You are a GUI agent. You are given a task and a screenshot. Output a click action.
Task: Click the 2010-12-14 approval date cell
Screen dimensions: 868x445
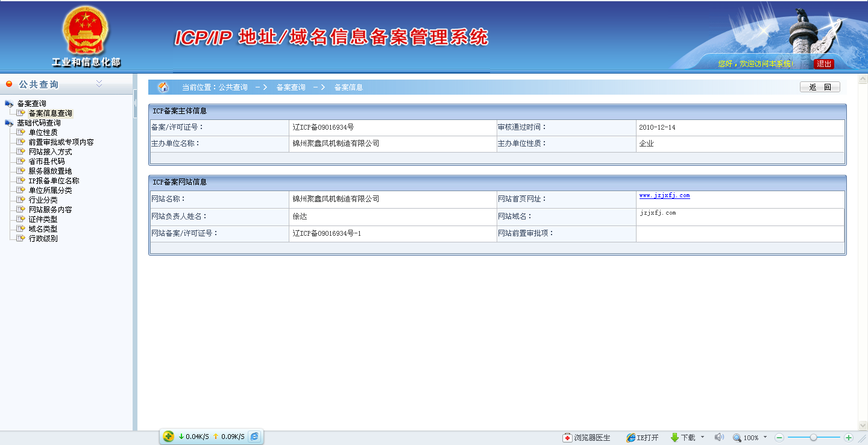click(740, 128)
